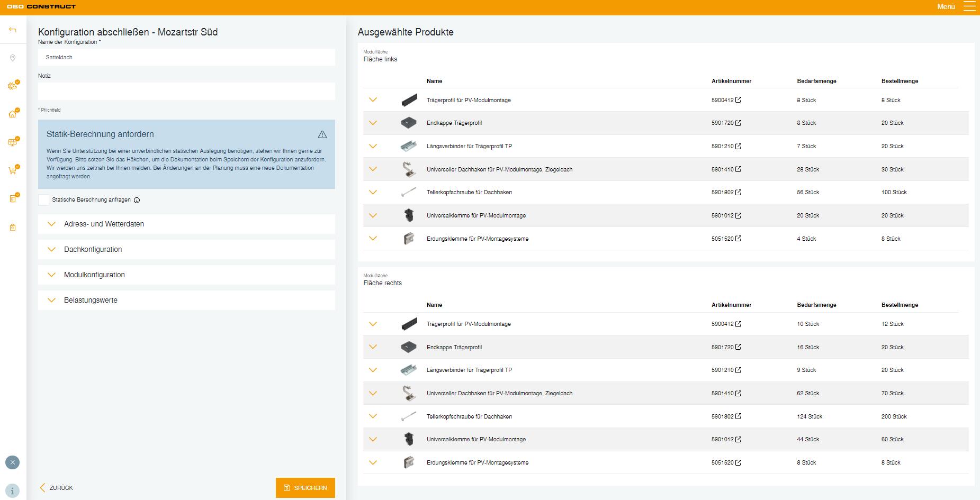Click the SPEICHERN button
The height and width of the screenshot is (500, 980).
click(x=305, y=488)
